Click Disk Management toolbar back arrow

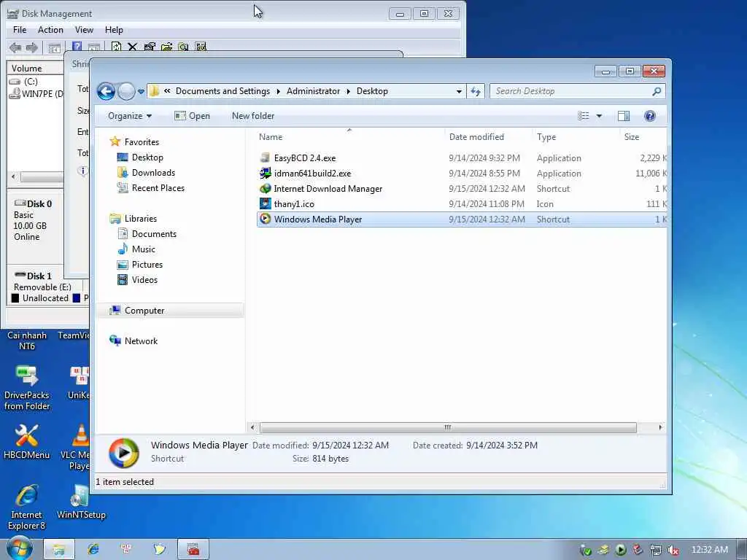click(x=15, y=47)
